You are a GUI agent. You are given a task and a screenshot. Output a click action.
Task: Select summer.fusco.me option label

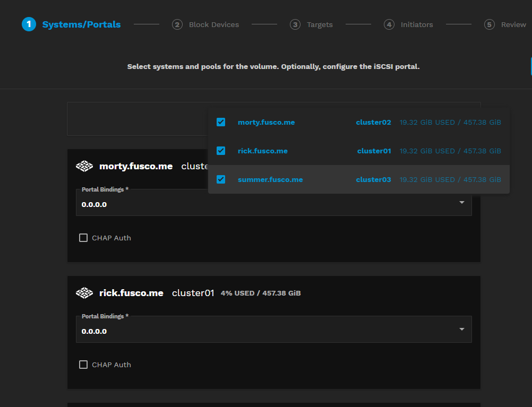[270, 179]
